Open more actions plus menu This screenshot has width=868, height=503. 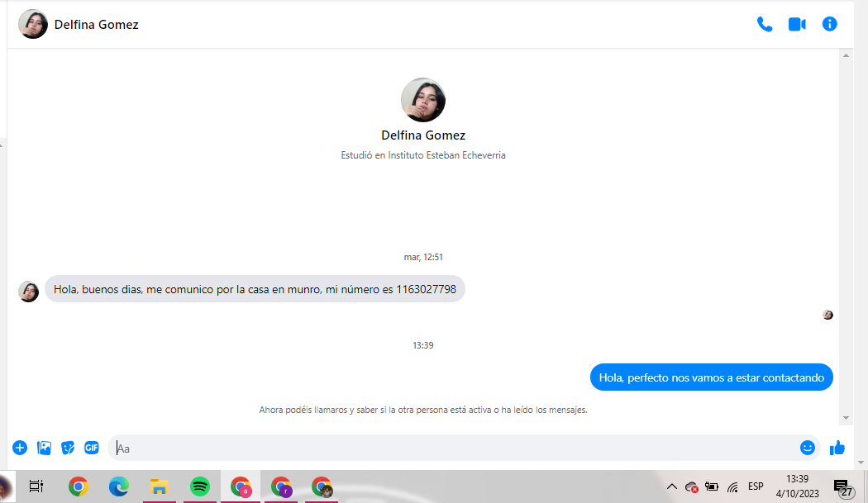pos(20,448)
